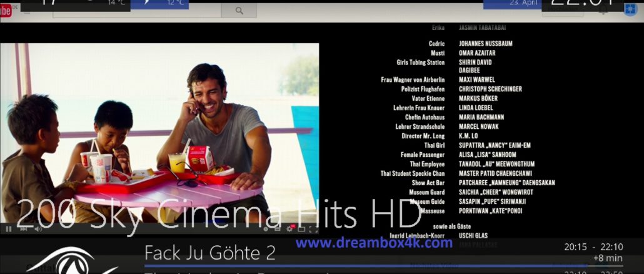Click credit name K.M. LO
The width and height of the screenshot is (644, 274).
click(x=468, y=136)
